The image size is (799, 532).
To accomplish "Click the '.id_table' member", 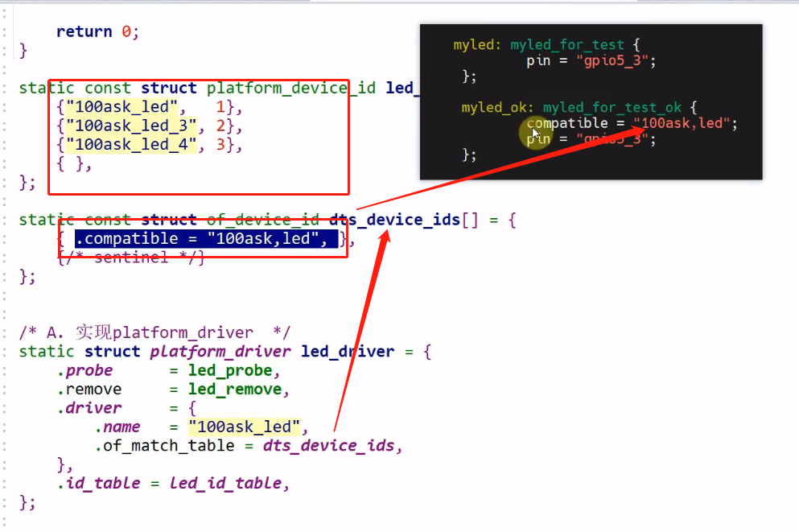I will [98, 484].
